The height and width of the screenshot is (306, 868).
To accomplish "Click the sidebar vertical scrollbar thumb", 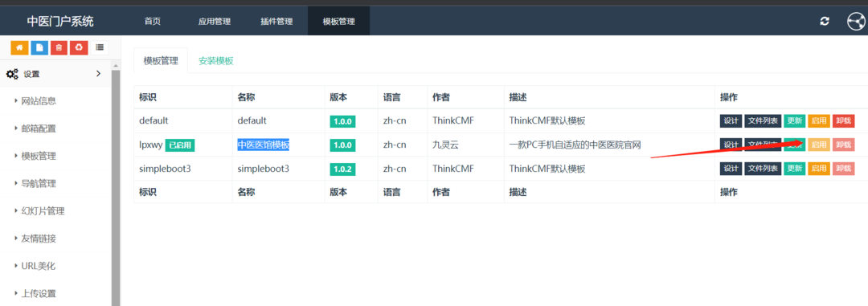I will [116, 188].
